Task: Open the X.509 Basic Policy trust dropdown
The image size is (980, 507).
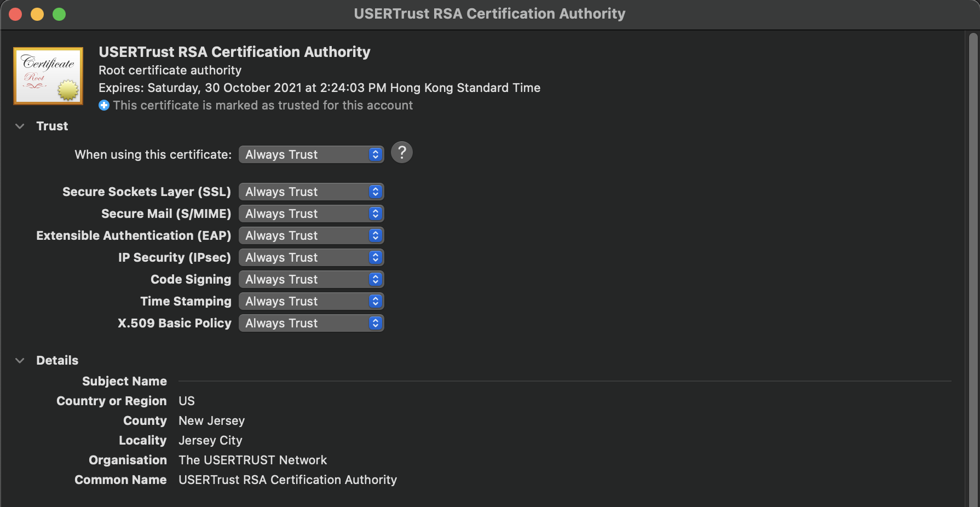Action: [x=311, y=323]
